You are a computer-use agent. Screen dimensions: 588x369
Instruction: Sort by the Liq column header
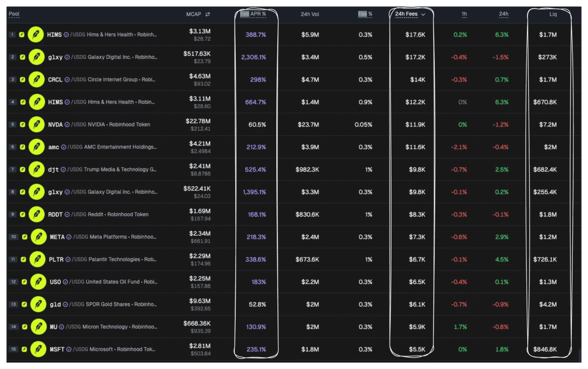[553, 14]
